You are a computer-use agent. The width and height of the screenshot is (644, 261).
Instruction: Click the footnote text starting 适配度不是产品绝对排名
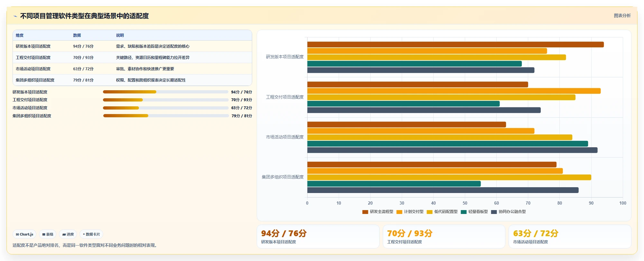[x=86, y=245]
